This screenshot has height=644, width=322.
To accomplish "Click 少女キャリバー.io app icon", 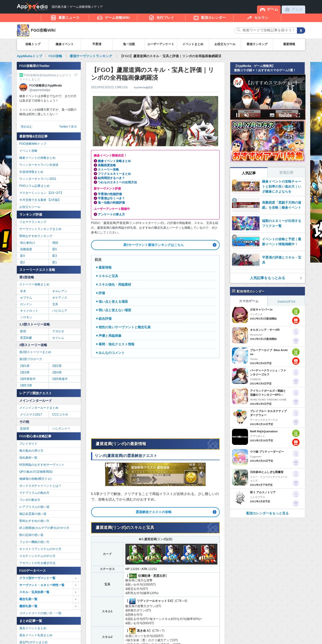I will click(x=240, y=315).
